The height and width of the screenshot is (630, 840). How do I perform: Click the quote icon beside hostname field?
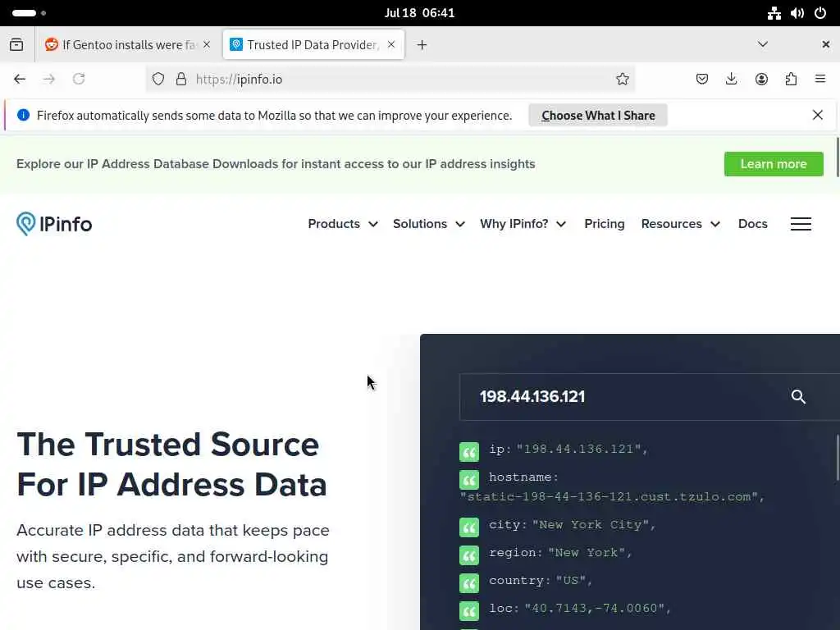click(x=468, y=479)
